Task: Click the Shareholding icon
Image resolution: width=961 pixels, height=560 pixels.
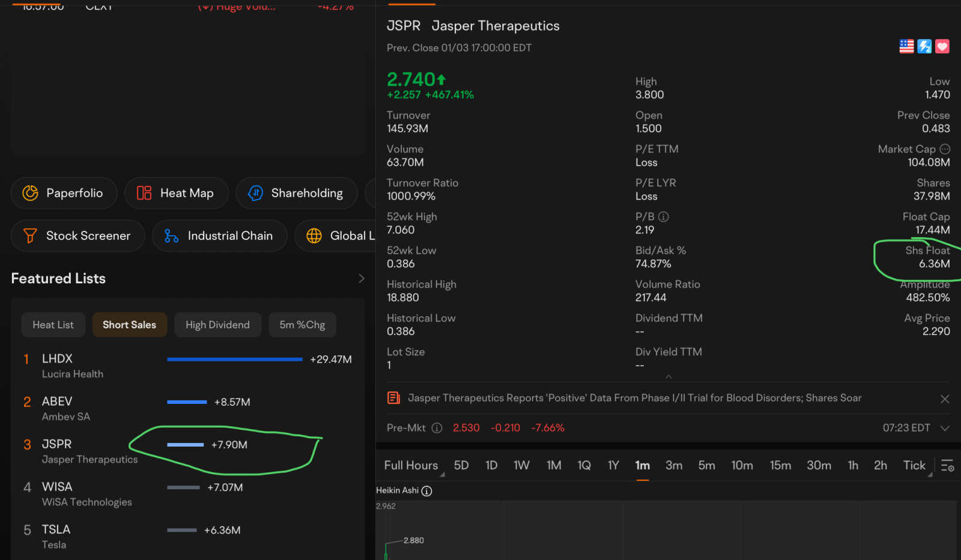Action: [x=255, y=193]
